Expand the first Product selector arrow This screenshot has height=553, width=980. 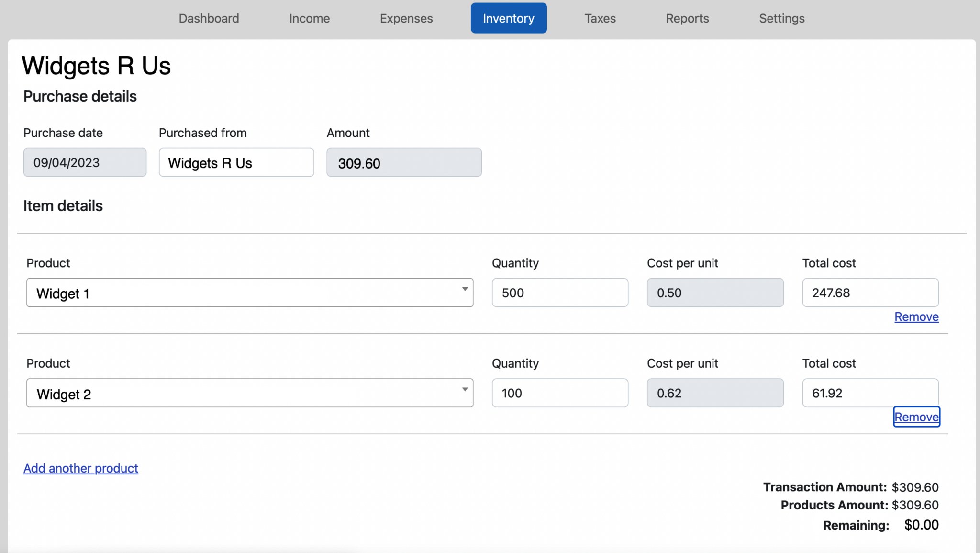[464, 290]
